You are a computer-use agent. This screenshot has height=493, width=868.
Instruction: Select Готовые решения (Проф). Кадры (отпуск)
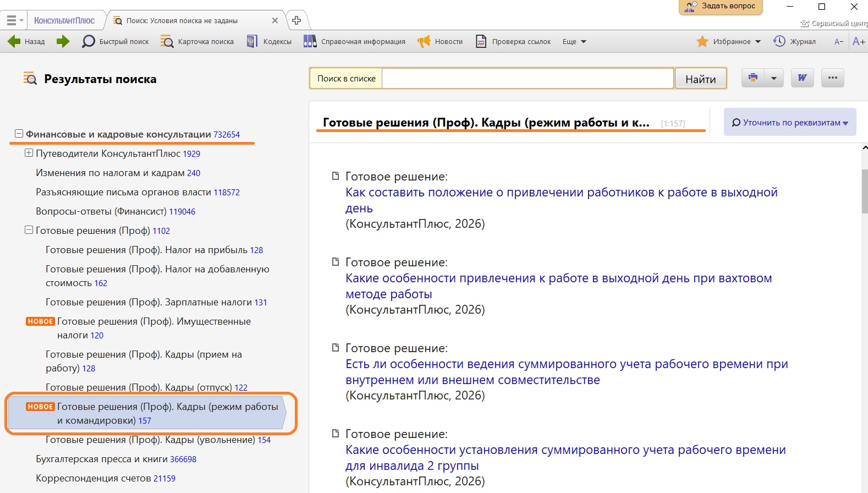[x=146, y=387]
